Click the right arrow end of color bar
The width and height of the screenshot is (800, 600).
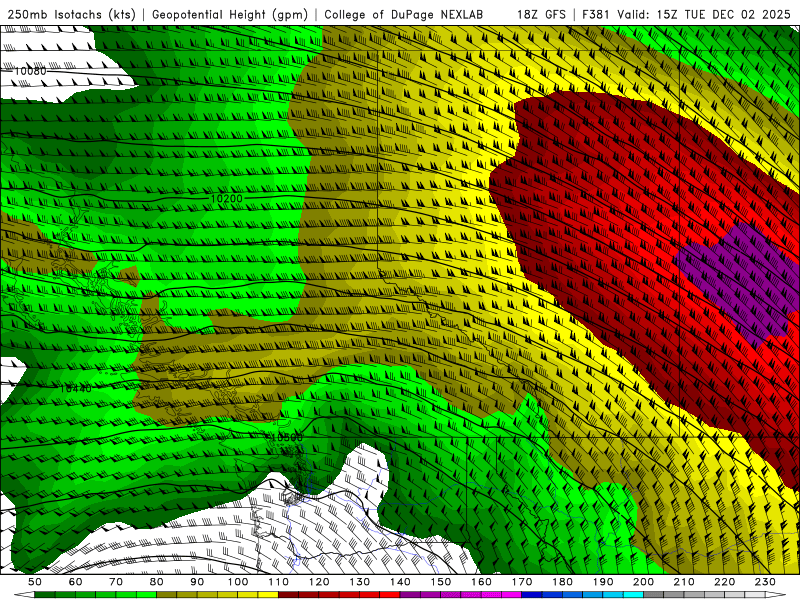[776, 595]
